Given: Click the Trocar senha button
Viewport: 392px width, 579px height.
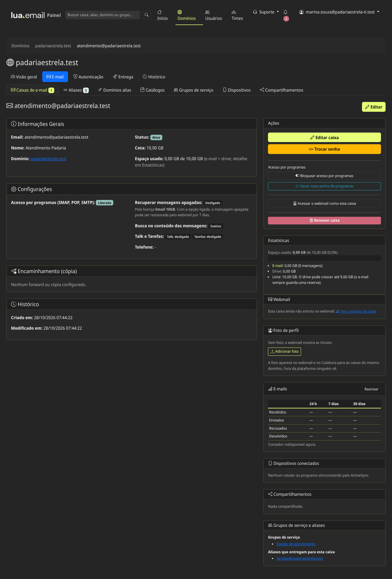Looking at the screenshot, I should pyautogui.click(x=324, y=149).
